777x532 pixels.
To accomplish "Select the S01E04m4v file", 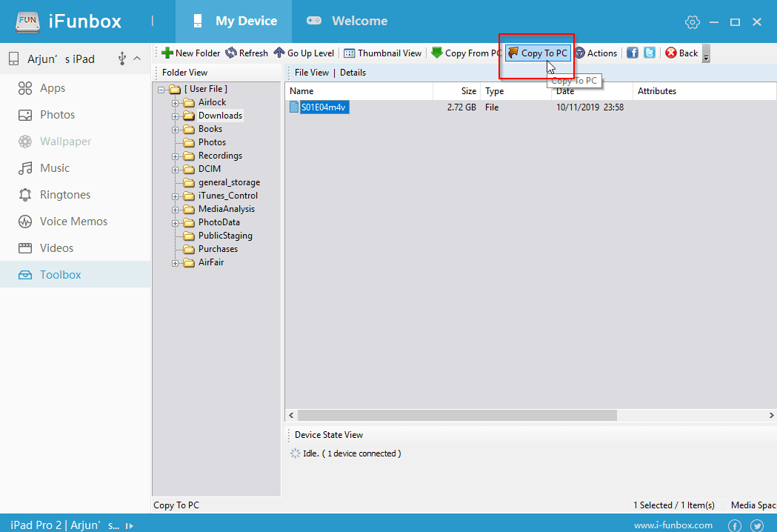I will pos(324,107).
